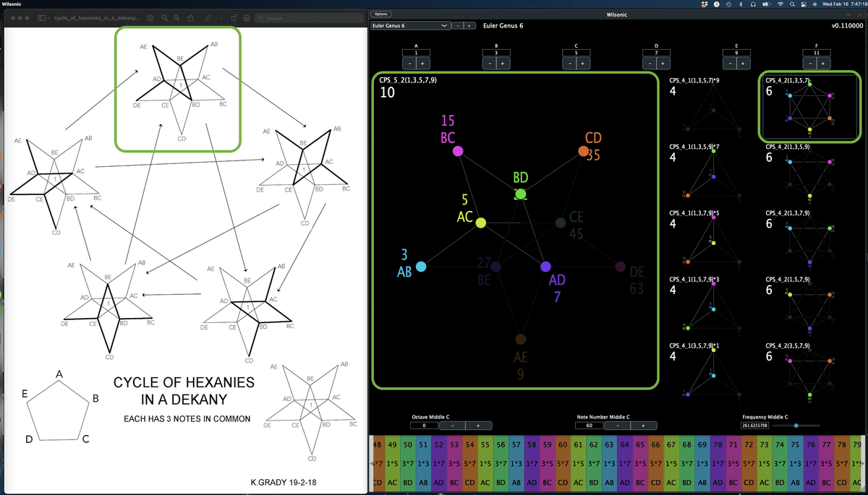
Task: Toggle the green BD note node
Action: 520,194
